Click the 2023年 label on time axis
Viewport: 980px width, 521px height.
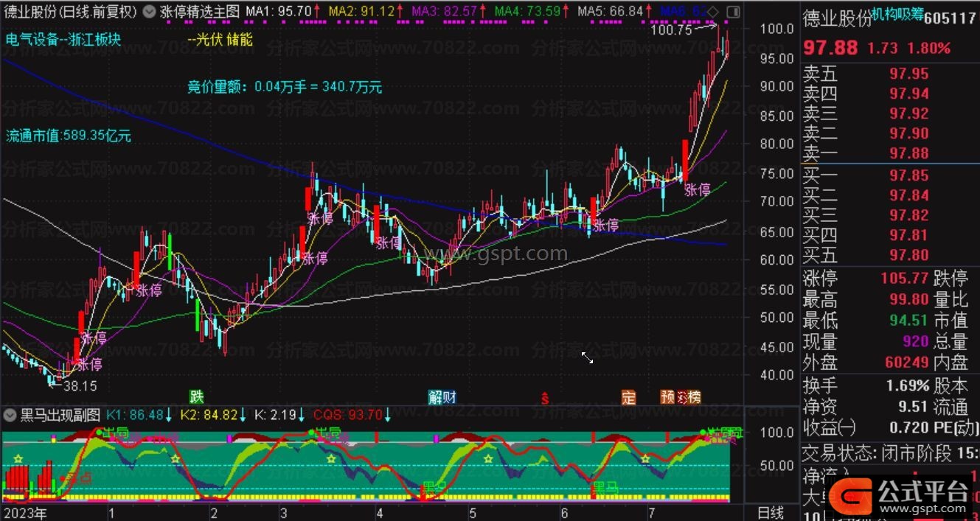tap(25, 512)
